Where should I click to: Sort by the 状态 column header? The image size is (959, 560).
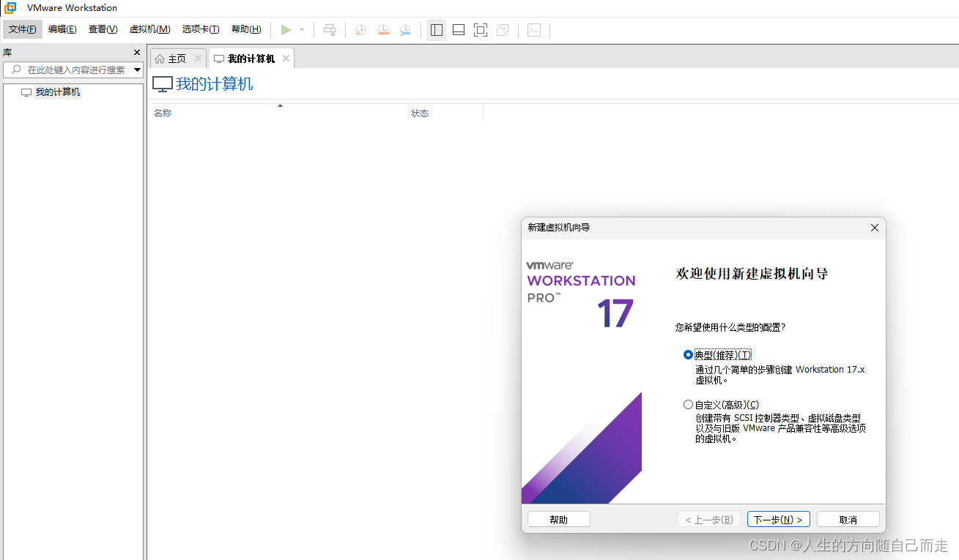click(x=445, y=113)
